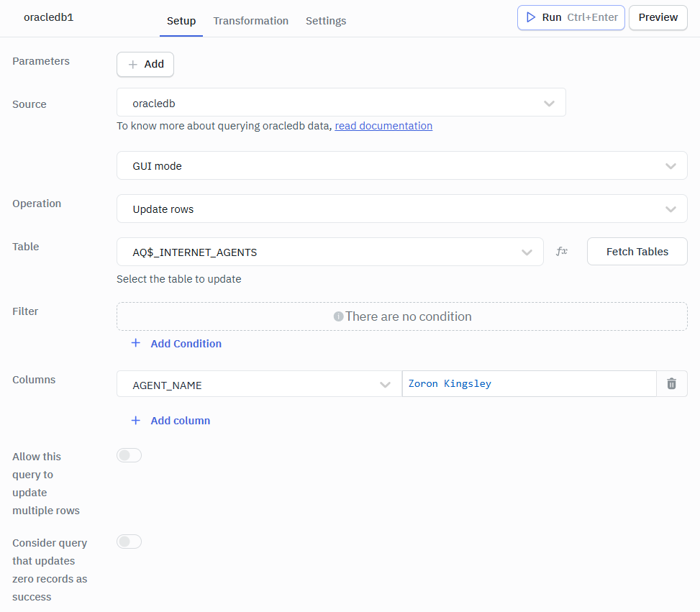700x612 pixels.
Task: Click the Operation label
Action: click(x=37, y=204)
